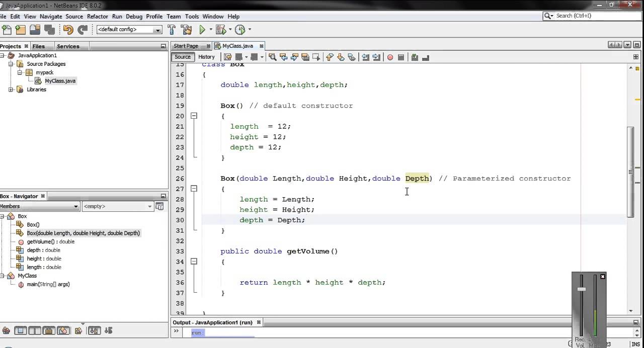Image resolution: width=644 pixels, height=348 pixels.
Task: Run the project with green play icon
Action: tap(202, 30)
